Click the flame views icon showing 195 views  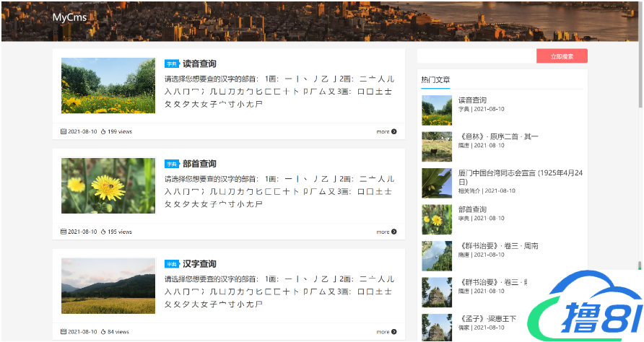click(103, 232)
